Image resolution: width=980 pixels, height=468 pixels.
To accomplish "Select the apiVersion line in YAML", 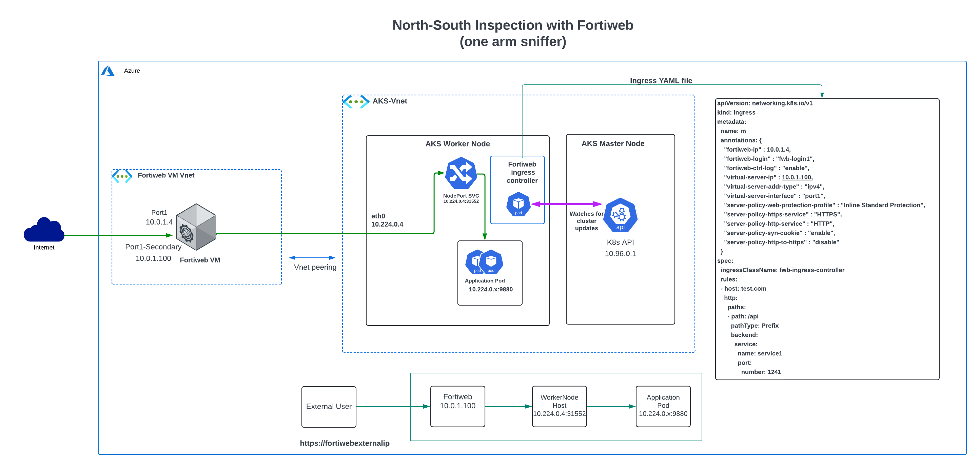I will 764,103.
